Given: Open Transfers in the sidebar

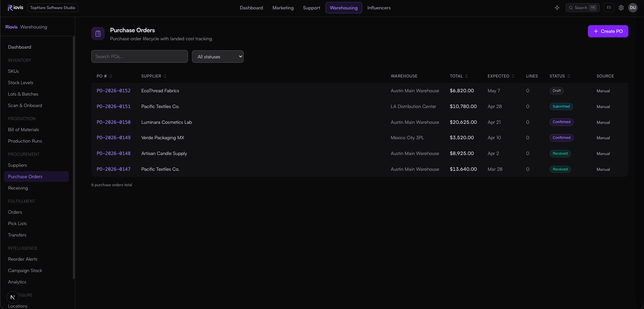Looking at the screenshot, I should 17,235.
